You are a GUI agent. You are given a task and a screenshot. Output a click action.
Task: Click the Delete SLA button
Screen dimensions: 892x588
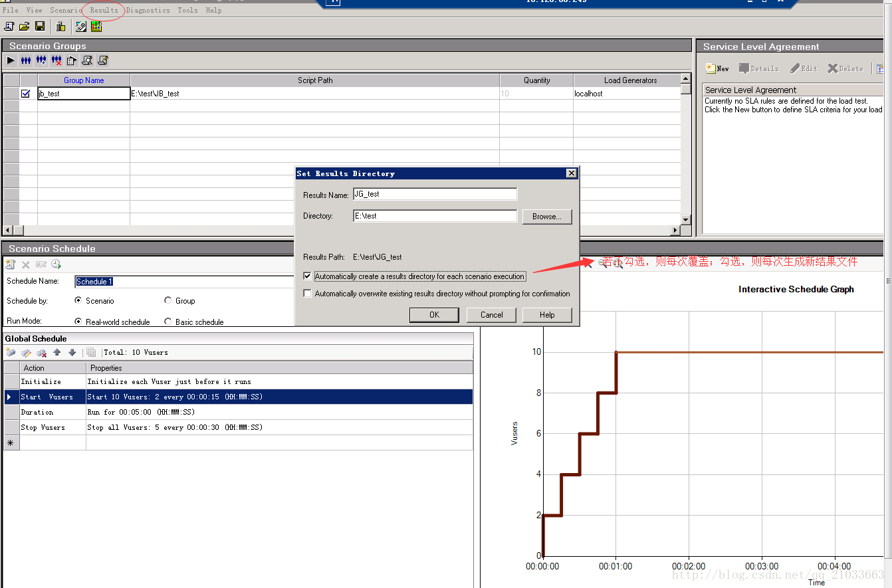845,68
